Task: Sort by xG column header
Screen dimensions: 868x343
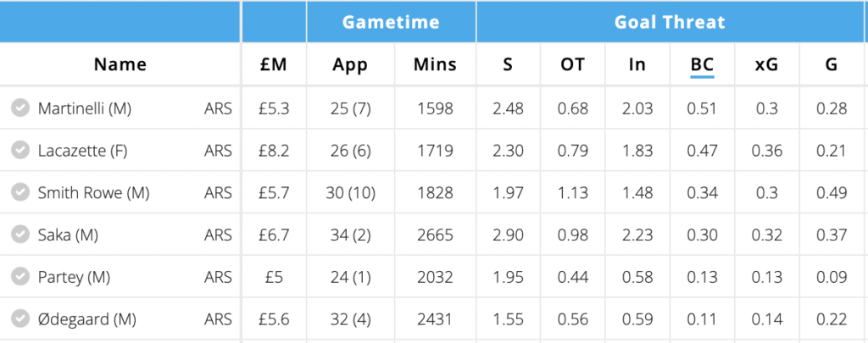Action: [766, 64]
